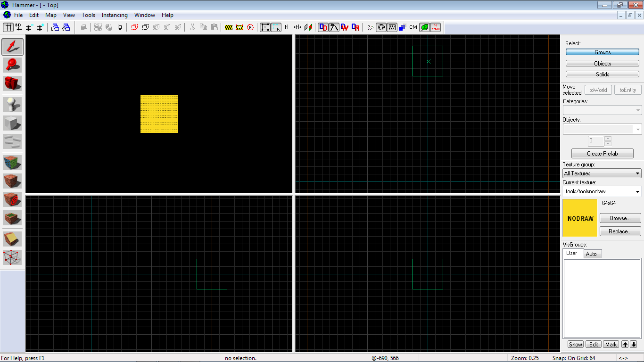Toggle displacement mask solid (DD)
This screenshot has height=362, width=644.
click(x=323, y=27)
